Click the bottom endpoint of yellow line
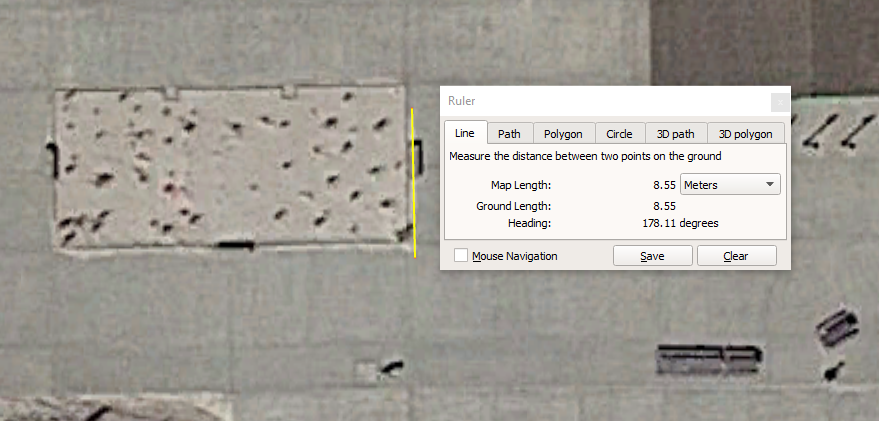Image resolution: width=879 pixels, height=421 pixels. click(414, 256)
